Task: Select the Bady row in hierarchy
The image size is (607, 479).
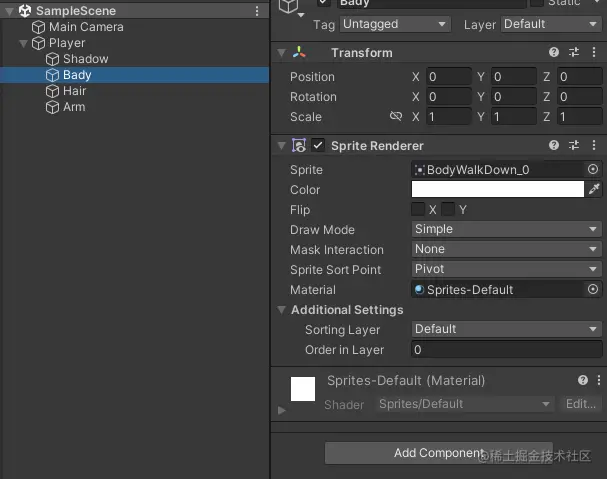Action: 134,75
